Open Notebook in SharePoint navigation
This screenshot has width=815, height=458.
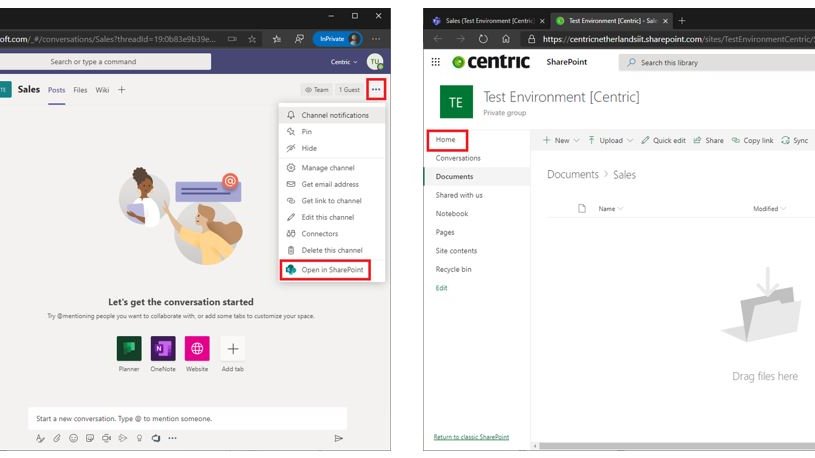(x=452, y=214)
